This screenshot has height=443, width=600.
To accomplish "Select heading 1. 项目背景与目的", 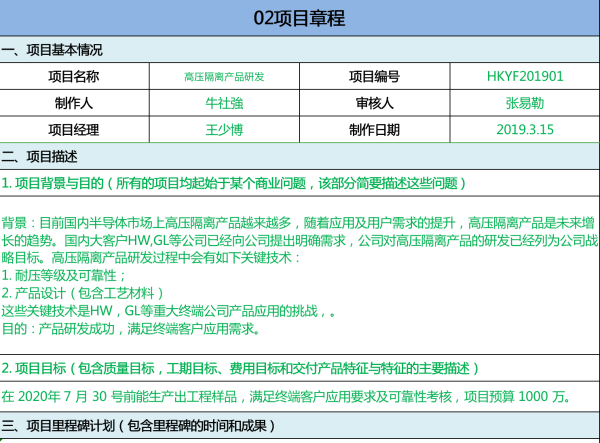I will (x=233, y=183).
